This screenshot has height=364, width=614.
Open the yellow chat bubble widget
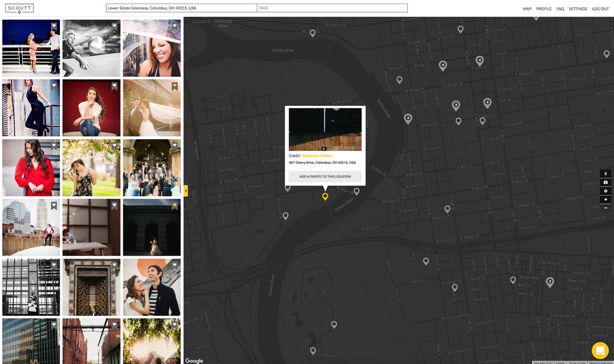pos(600,351)
